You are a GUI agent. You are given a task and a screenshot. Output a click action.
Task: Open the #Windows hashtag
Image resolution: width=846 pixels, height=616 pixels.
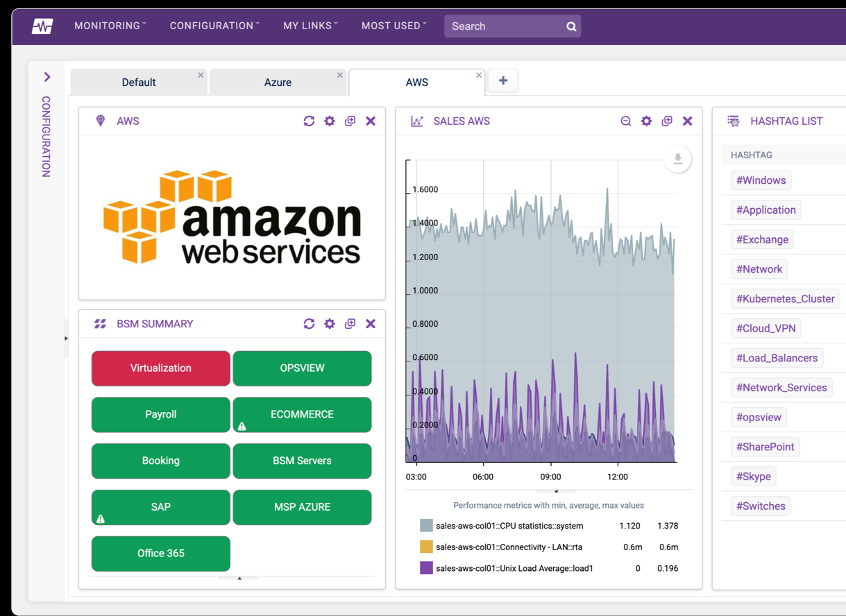(x=761, y=180)
